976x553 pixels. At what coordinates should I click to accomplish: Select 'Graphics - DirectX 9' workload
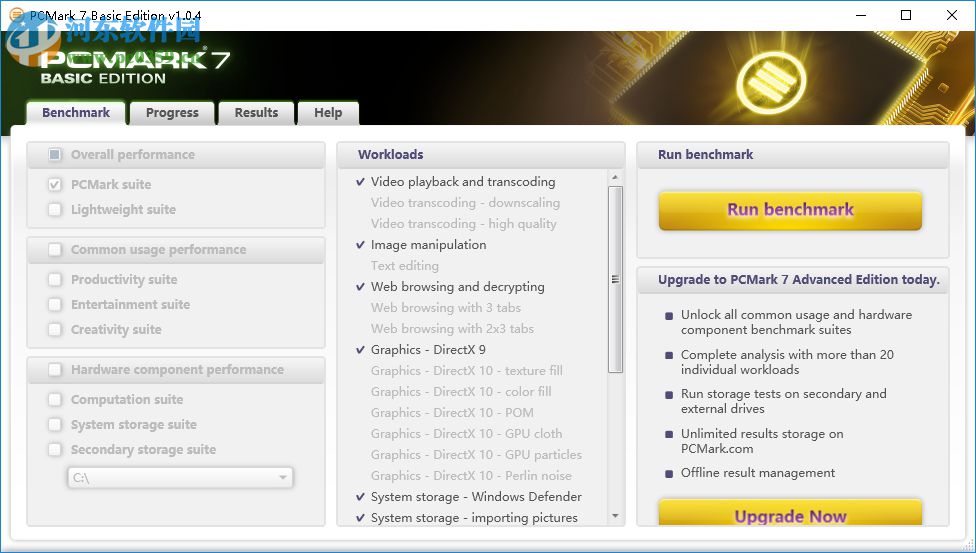click(428, 350)
